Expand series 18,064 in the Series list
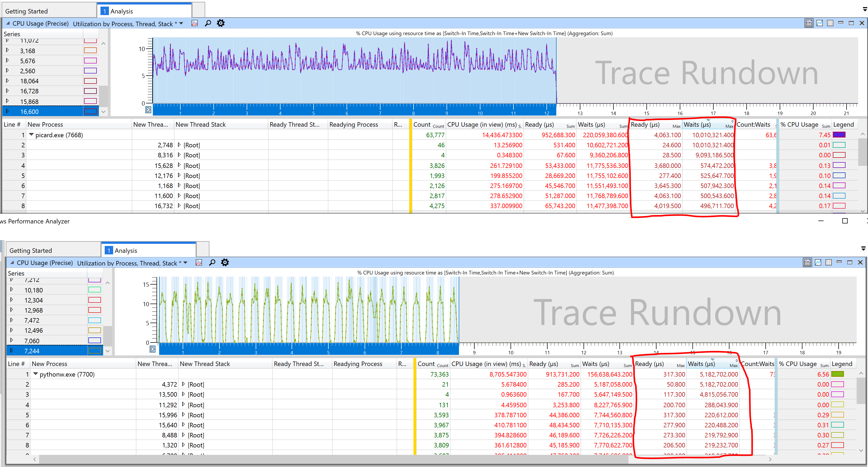 8,81
